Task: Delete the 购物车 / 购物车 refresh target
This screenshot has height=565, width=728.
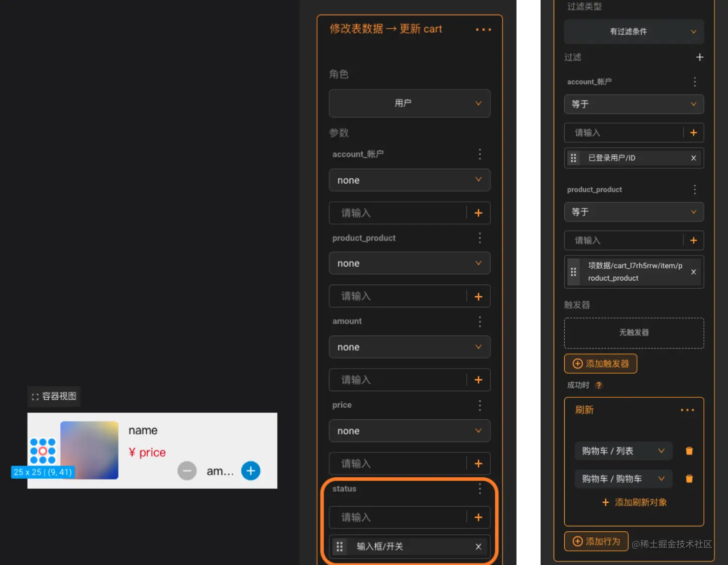Action: tap(689, 479)
